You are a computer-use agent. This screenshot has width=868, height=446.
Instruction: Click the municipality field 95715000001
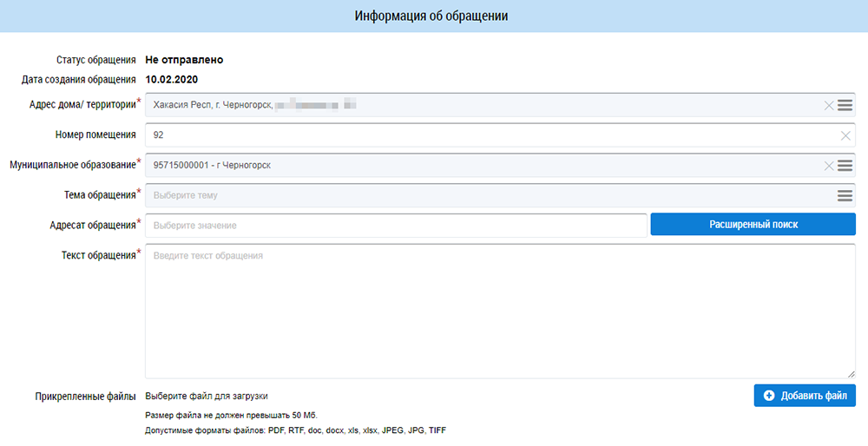(x=501, y=166)
